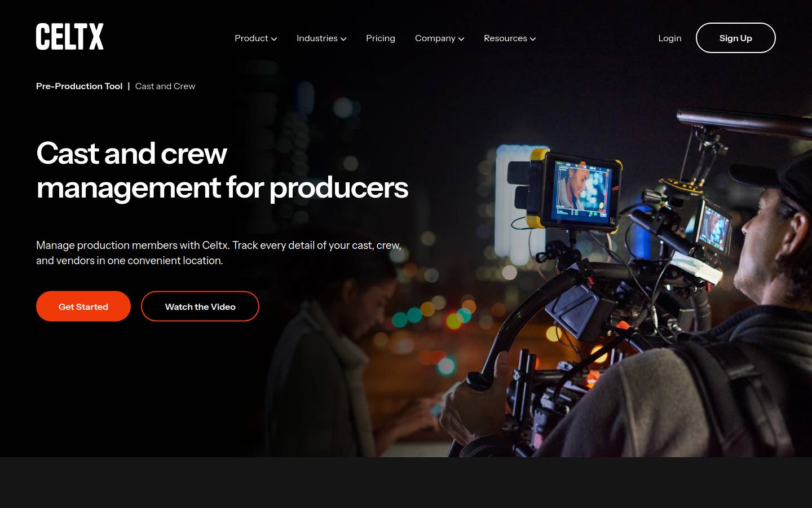Screen dimensions: 812x508
Task: Click the orange Get Started button
Action: pyautogui.click(x=83, y=306)
